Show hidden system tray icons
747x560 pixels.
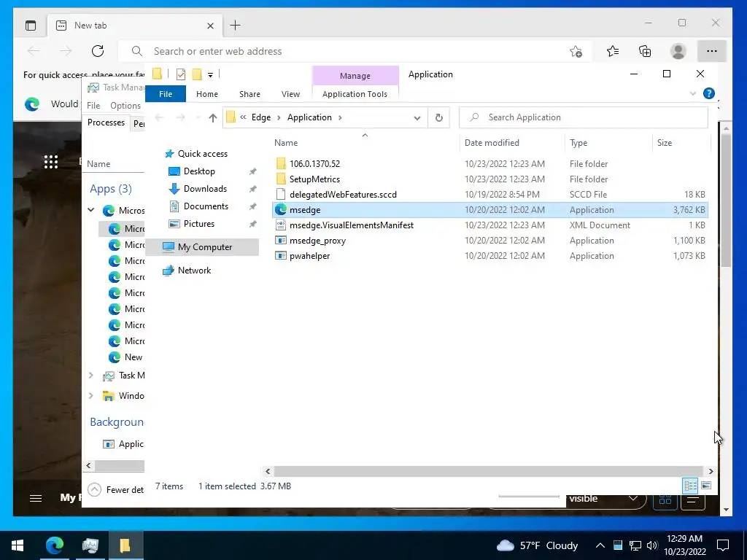(x=600, y=545)
